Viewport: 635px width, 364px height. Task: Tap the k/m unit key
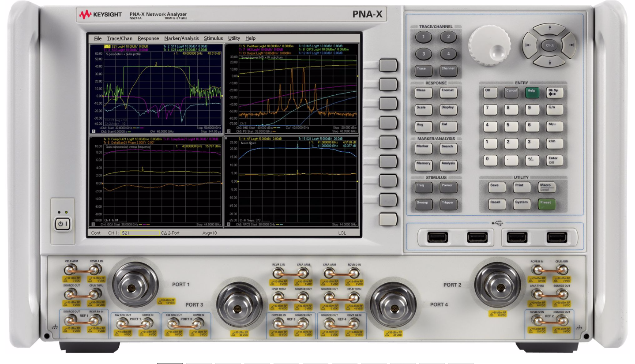[554, 143]
